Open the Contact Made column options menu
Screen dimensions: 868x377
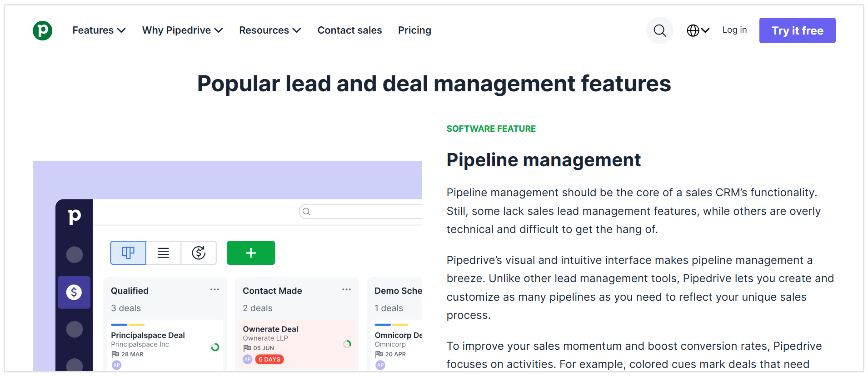[346, 290]
